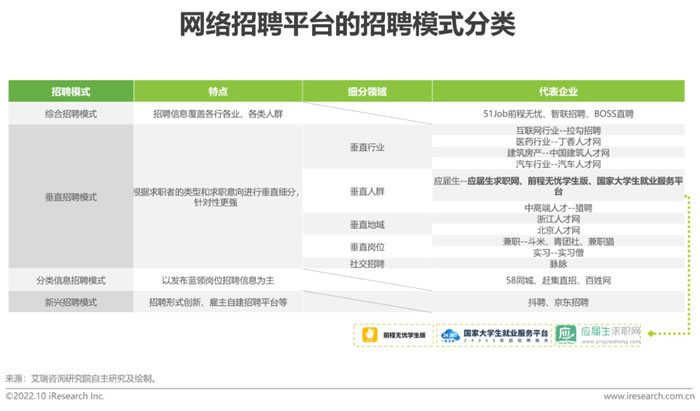Select the 招聘模式 column header
This screenshot has width=700, height=411.
(x=71, y=91)
